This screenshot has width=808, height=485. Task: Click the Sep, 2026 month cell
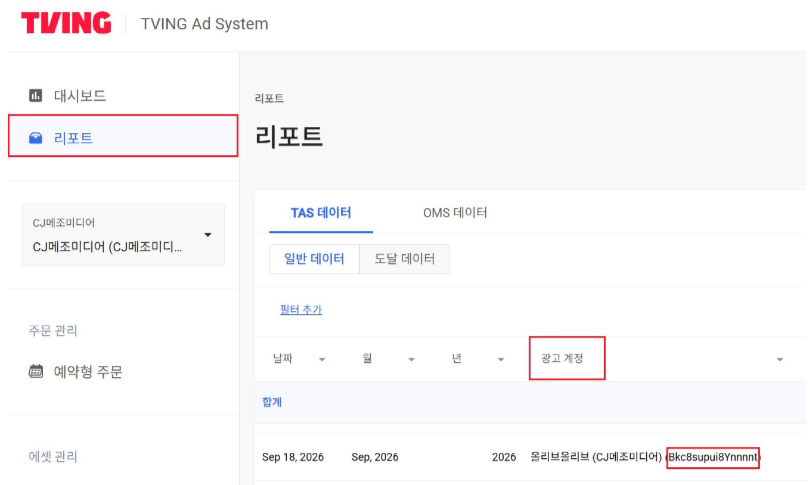pyautogui.click(x=375, y=457)
